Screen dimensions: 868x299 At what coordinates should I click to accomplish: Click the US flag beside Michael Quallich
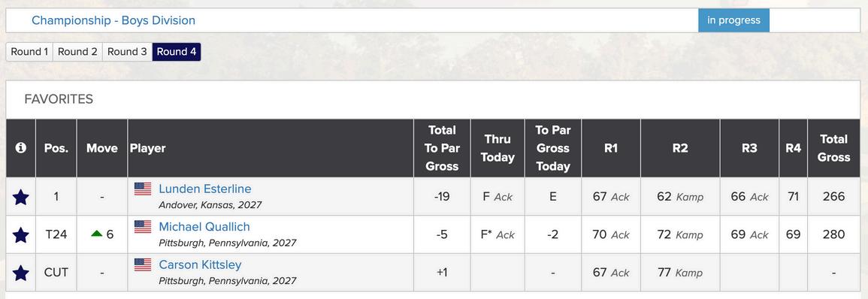click(x=143, y=227)
